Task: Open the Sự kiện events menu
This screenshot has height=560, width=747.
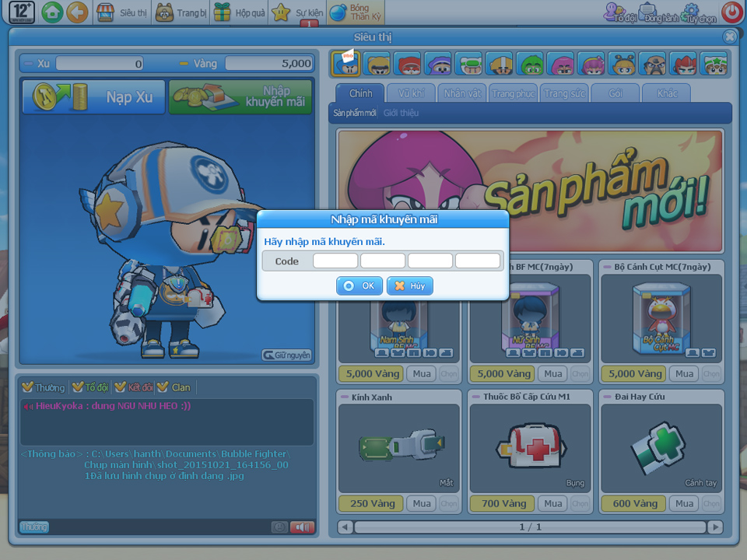Action: pos(298,13)
